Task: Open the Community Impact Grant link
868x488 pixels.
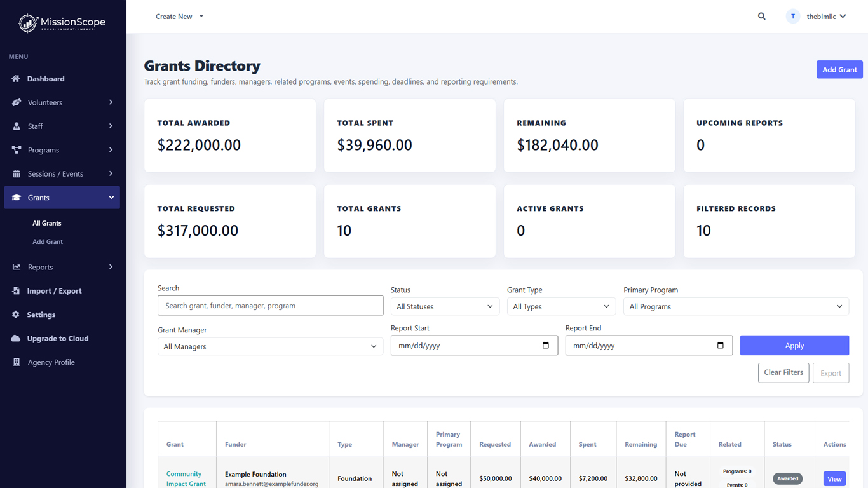Action: [x=186, y=478]
